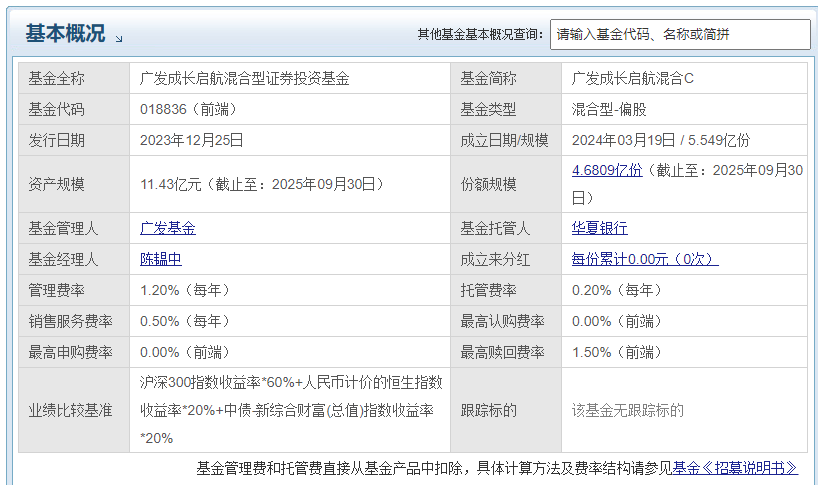Click the 发行日期 label cell
Image resolution: width=818 pixels, height=485 pixels.
pyautogui.click(x=74, y=140)
